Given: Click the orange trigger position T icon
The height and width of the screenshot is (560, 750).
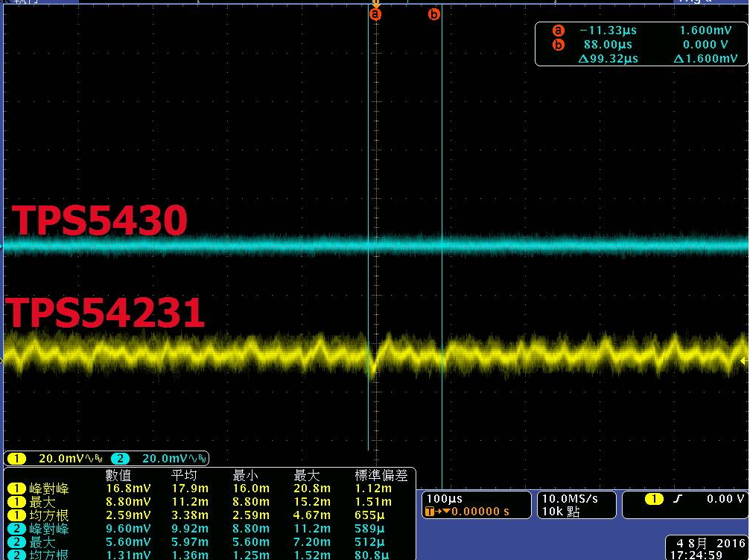Looking at the screenshot, I should (430, 512).
